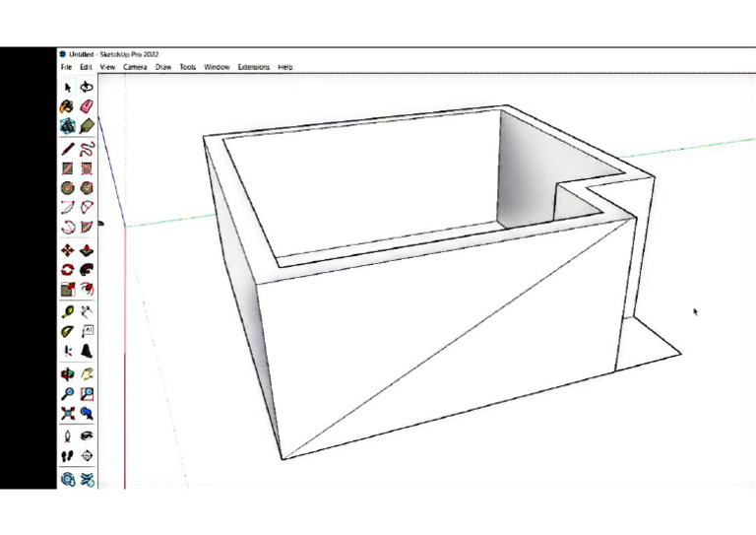Activate the Line pencil tool
The height and width of the screenshot is (535, 756).
(x=68, y=149)
